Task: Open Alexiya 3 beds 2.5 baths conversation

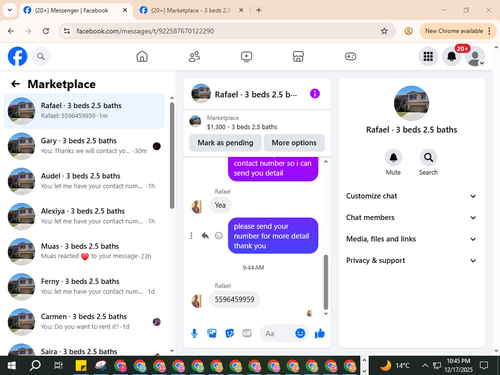Action: coord(84,216)
